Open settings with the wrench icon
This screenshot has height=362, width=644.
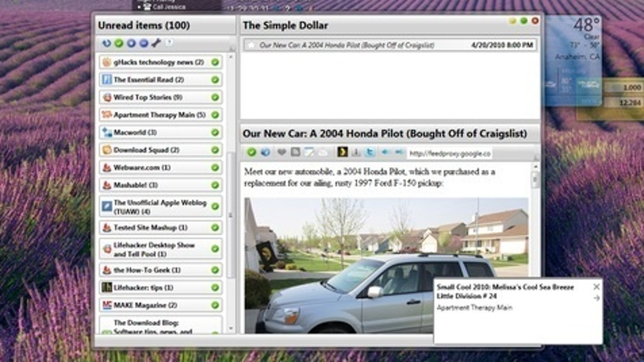(x=156, y=43)
